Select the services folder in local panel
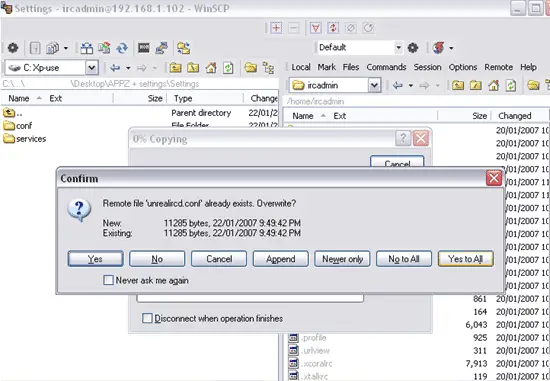Screen dimensions: 550x381 25,139
